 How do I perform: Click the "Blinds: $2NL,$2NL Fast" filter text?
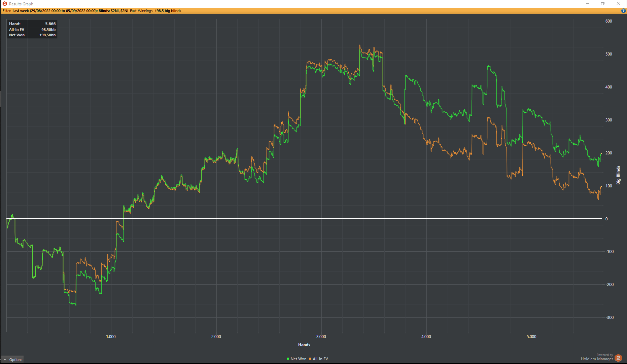click(x=117, y=11)
